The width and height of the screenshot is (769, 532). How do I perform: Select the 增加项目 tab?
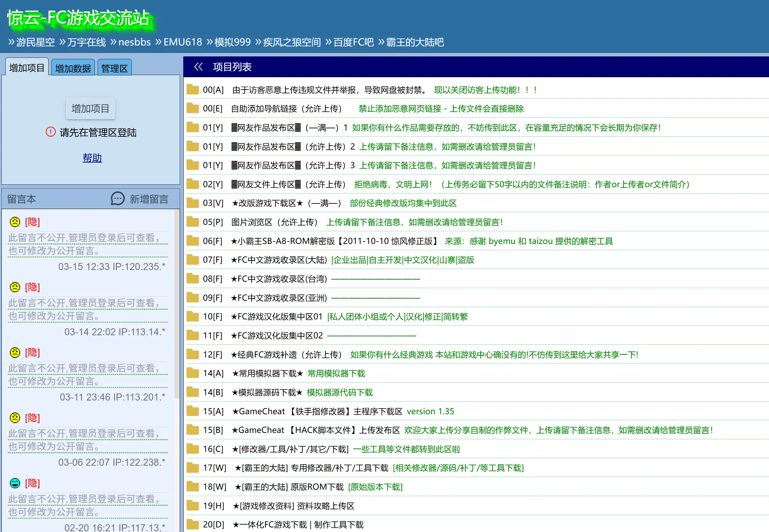click(27, 68)
